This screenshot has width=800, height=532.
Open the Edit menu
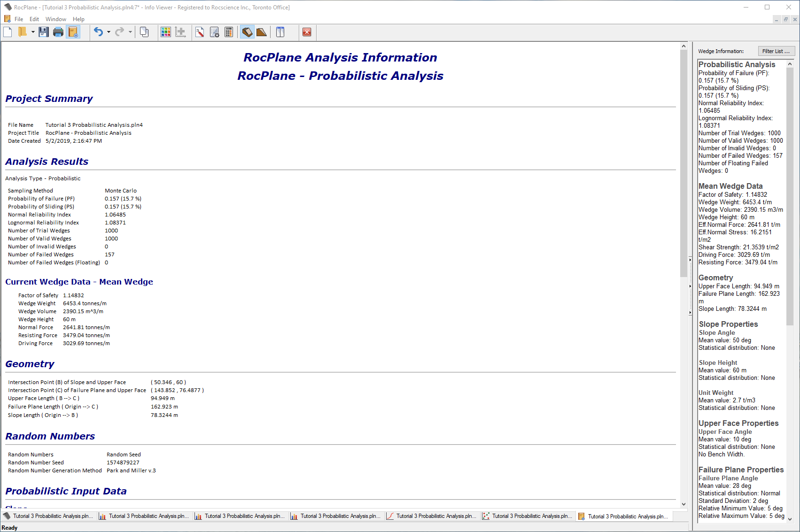coord(34,19)
